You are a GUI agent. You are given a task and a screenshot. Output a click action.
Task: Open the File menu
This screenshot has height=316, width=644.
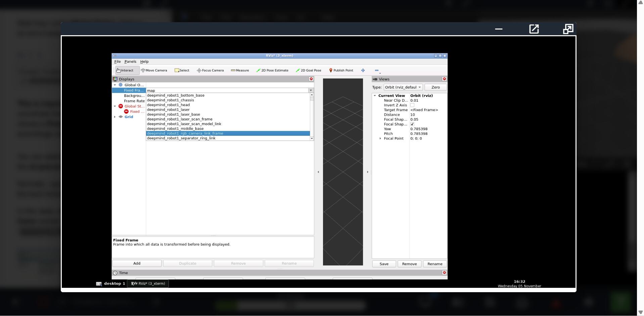(x=117, y=62)
